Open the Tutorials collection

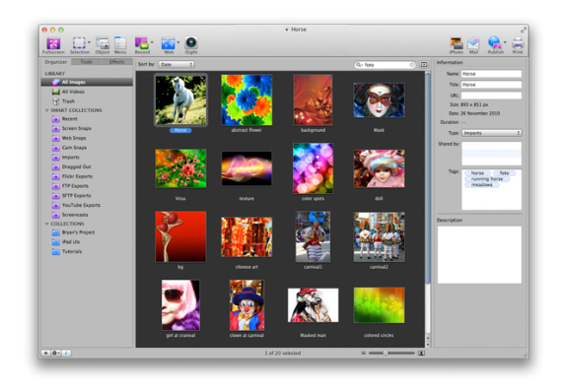click(87, 252)
